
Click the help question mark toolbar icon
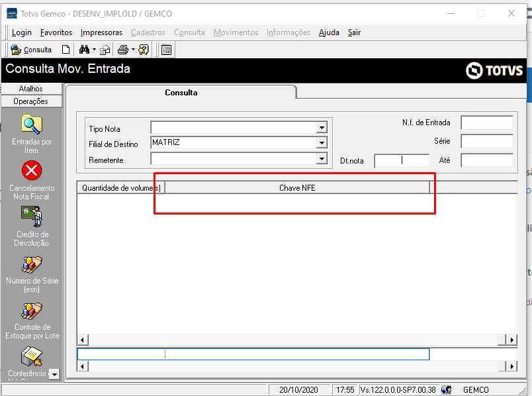point(144,50)
